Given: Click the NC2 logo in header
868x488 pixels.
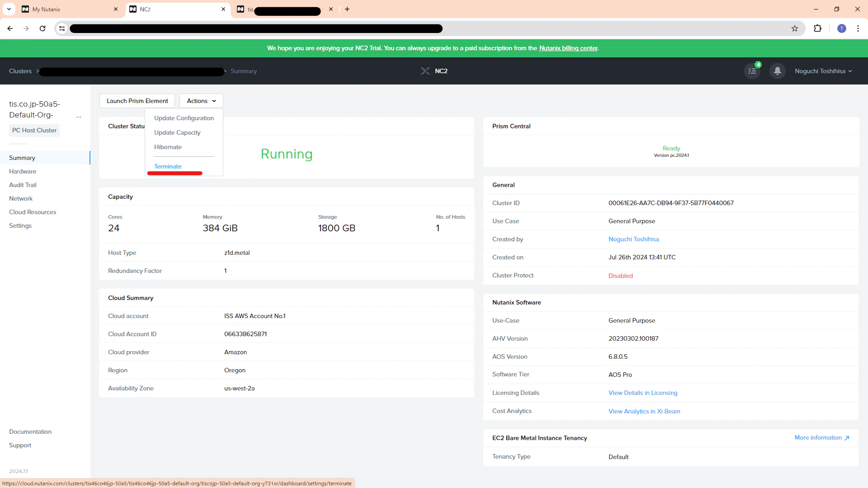Looking at the screenshot, I should click(x=434, y=71).
